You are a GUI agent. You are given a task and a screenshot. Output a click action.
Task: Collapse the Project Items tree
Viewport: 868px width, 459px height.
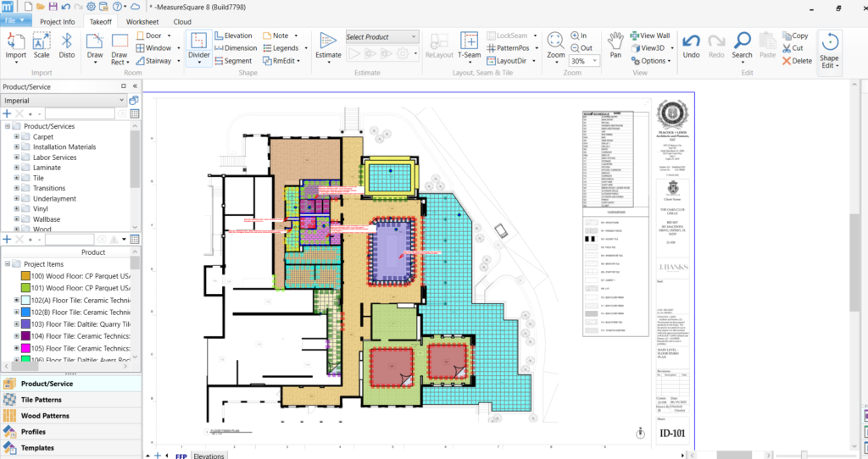point(7,264)
